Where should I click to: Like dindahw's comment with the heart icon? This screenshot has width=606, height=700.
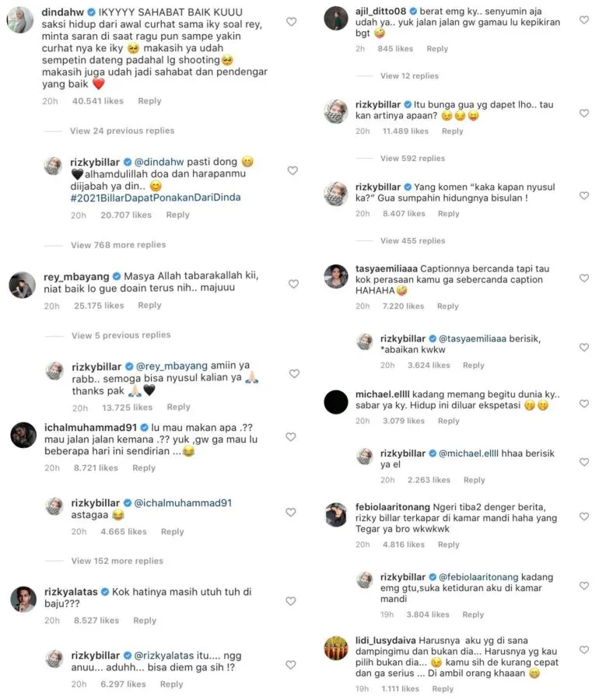[291, 22]
